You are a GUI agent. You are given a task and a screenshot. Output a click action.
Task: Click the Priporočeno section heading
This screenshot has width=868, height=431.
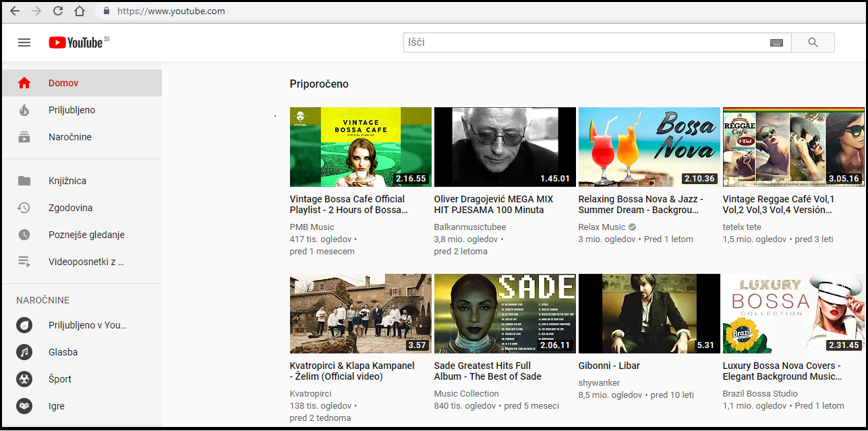319,84
